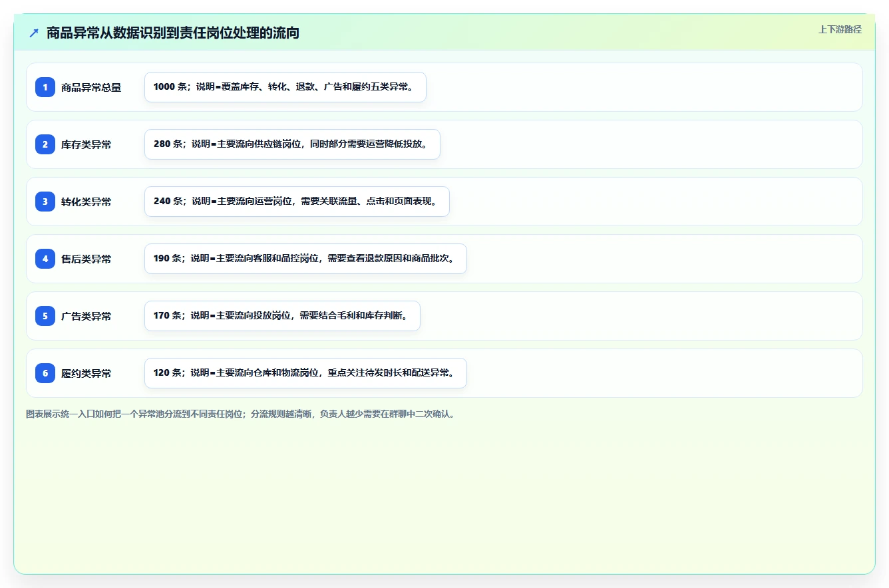
Task: Select step number badge 4
Action: (45, 259)
